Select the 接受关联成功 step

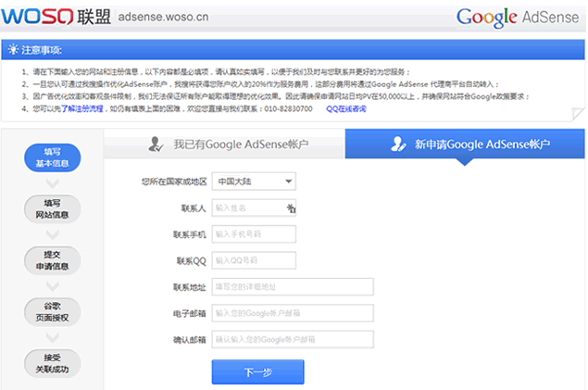tap(53, 363)
